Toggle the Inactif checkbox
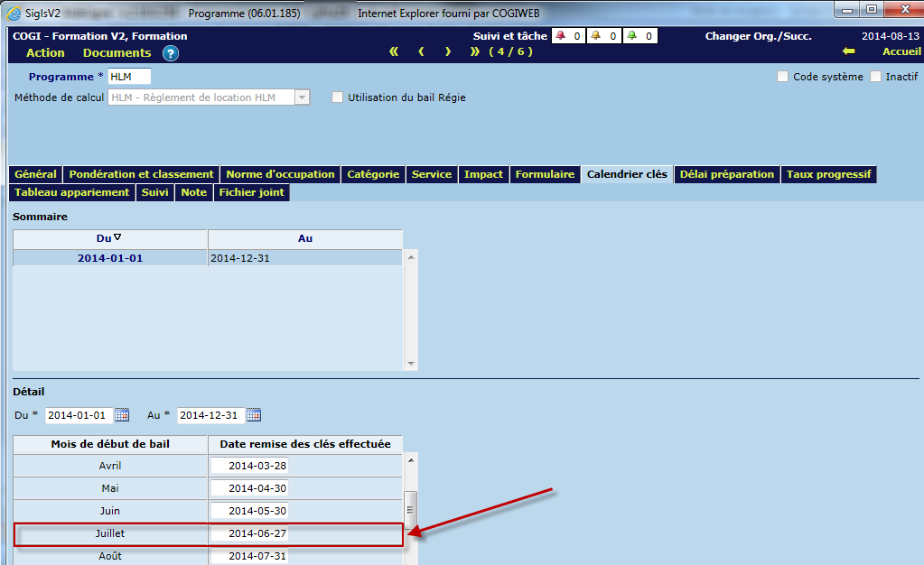 point(875,77)
